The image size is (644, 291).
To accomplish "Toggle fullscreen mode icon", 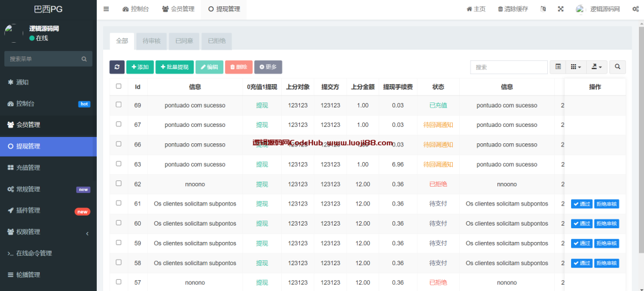I will 560,9.
